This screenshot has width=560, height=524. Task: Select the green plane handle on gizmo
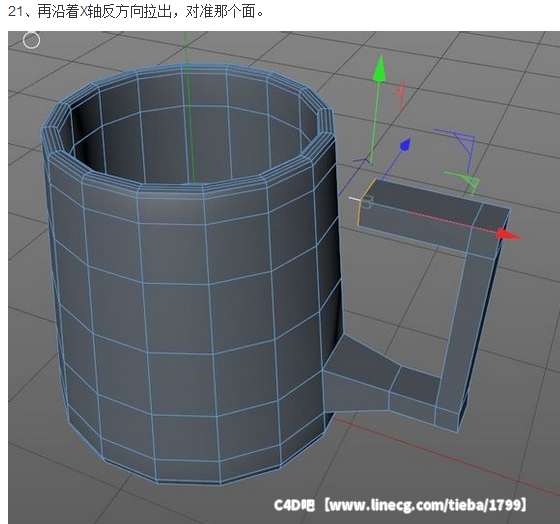[464, 181]
